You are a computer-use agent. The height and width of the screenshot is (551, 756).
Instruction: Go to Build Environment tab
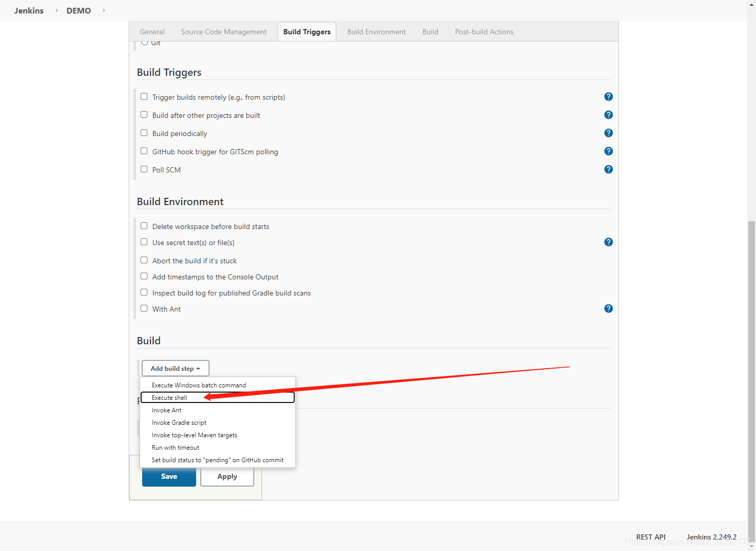pyautogui.click(x=377, y=32)
